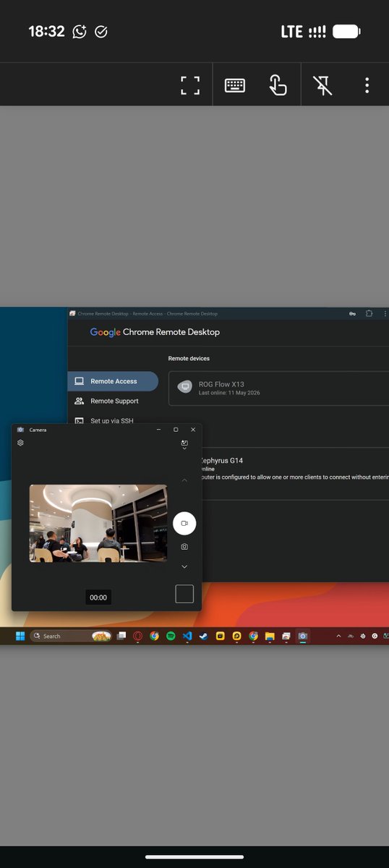The image size is (389, 868).
Task: Expand the system tray hidden icons chevron
Action: coord(338,636)
